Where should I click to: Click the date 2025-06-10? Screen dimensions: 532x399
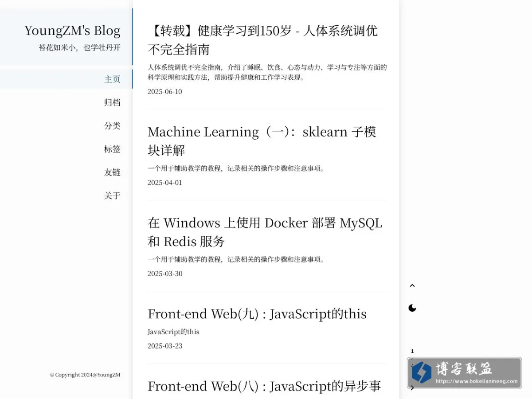[x=165, y=92]
